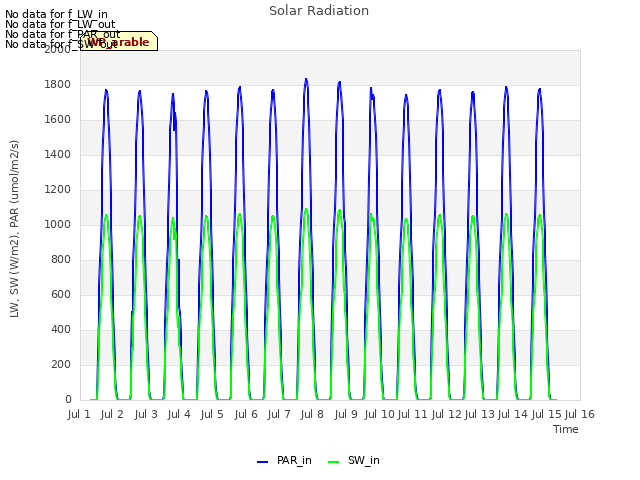
Task: Click the Jul 15 x-axis tick label
Action: [x=546, y=414]
